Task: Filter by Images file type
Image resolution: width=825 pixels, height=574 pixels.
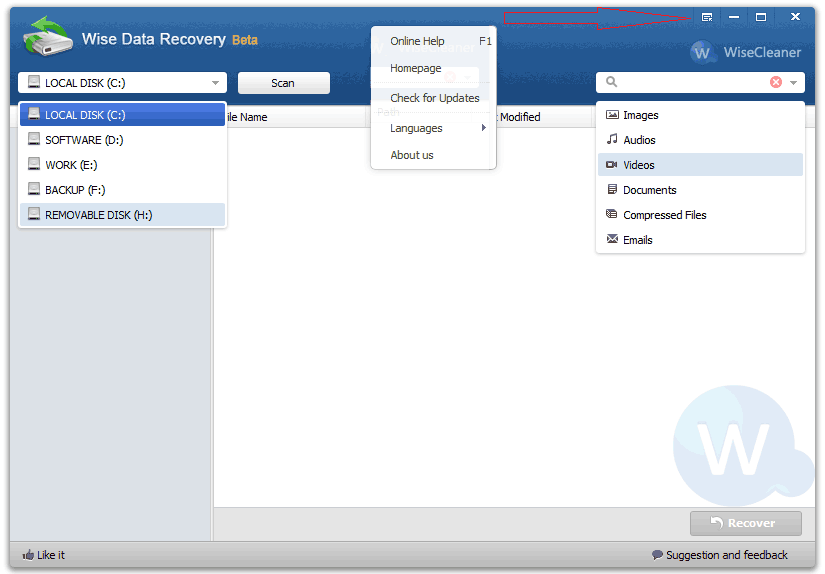Action: [700, 115]
